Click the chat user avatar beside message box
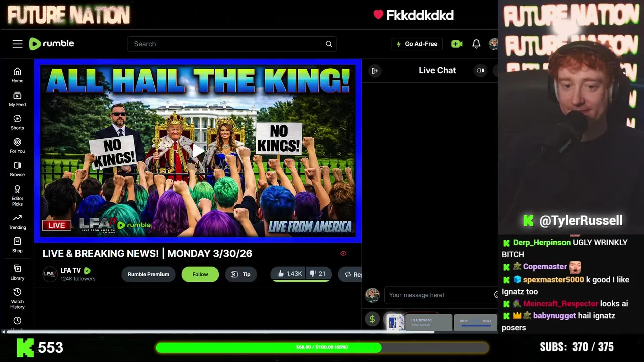644x362 pixels. coord(372,295)
